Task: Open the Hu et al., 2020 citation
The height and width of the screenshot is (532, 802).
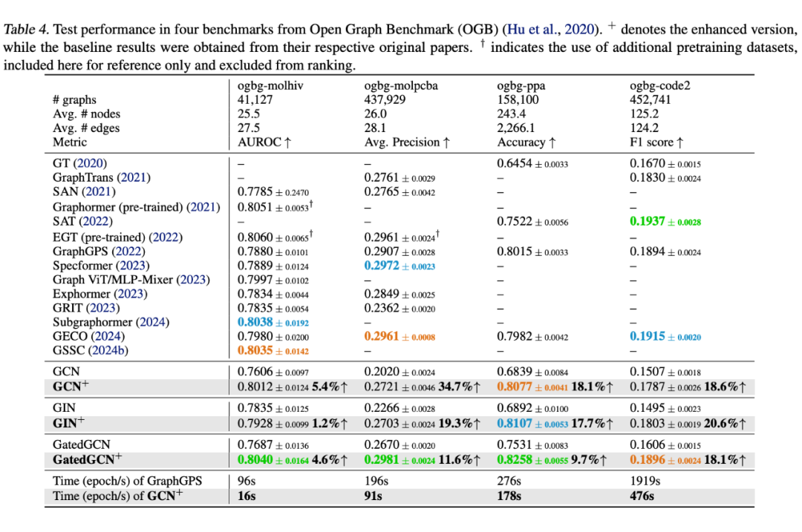Action: point(550,30)
